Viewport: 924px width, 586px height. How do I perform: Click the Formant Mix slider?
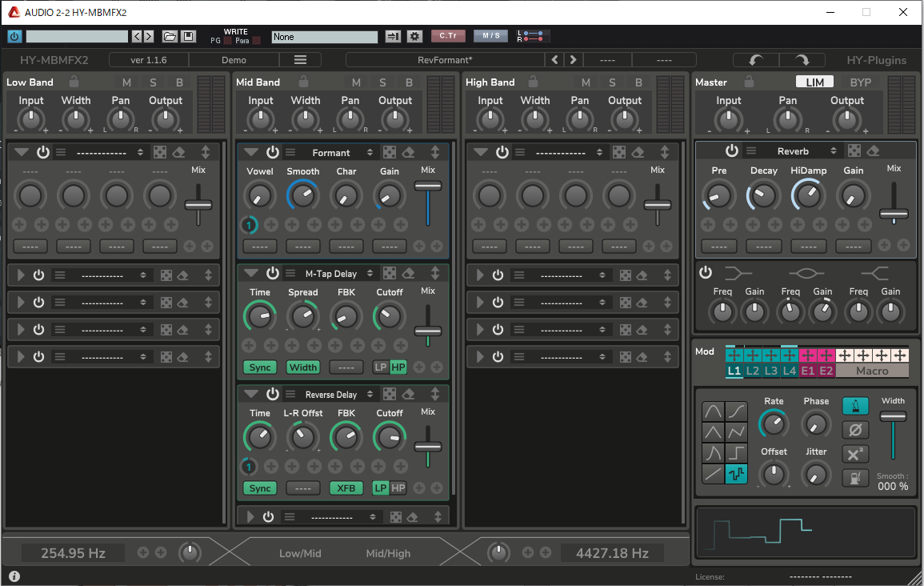click(x=428, y=187)
